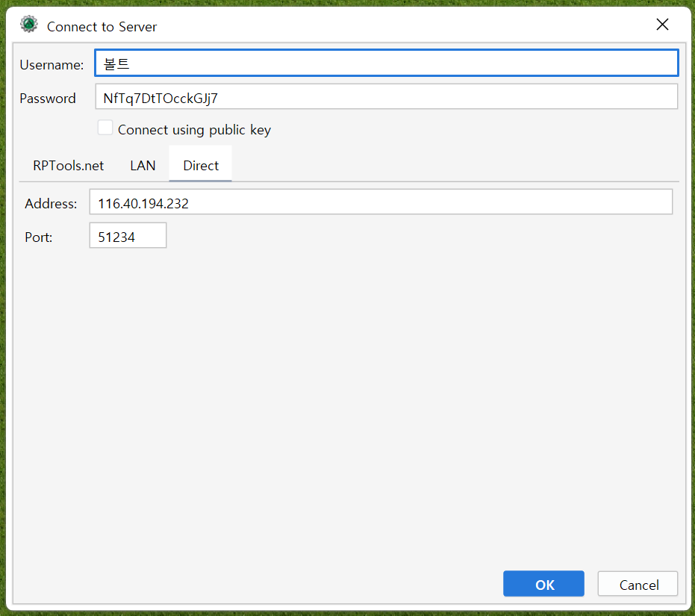695x616 pixels.
Task: Click into the Password field
Action: [x=386, y=96]
